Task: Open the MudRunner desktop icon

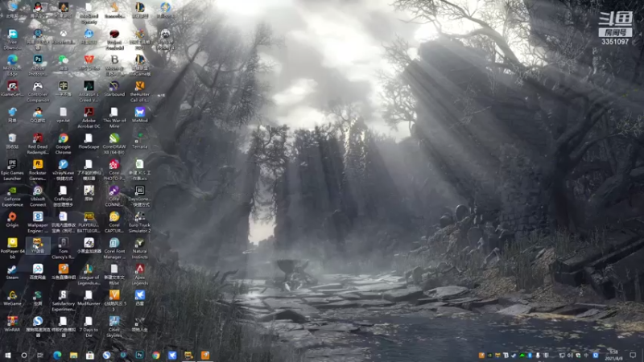Action: [89, 298]
